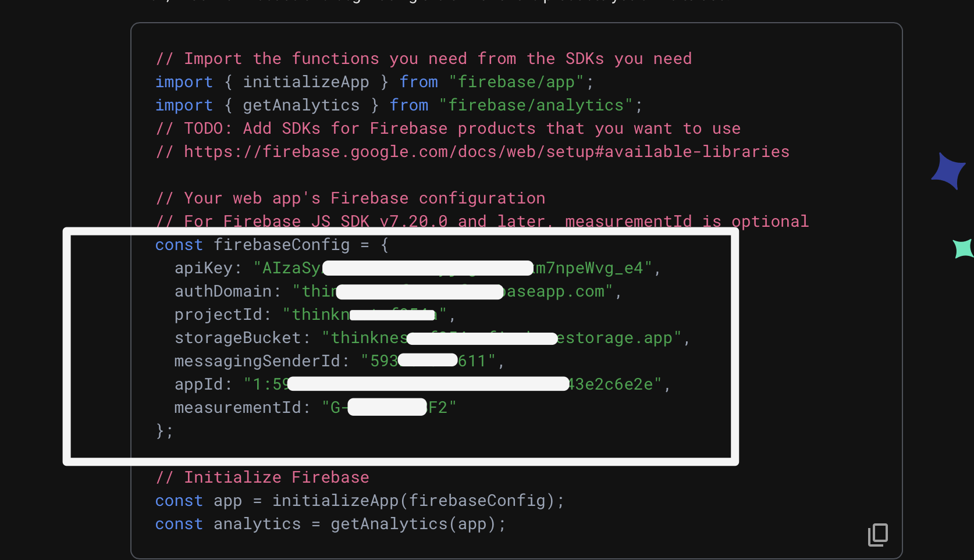The width and height of the screenshot is (974, 560).
Task: Select the projectId property name
Action: (x=218, y=315)
